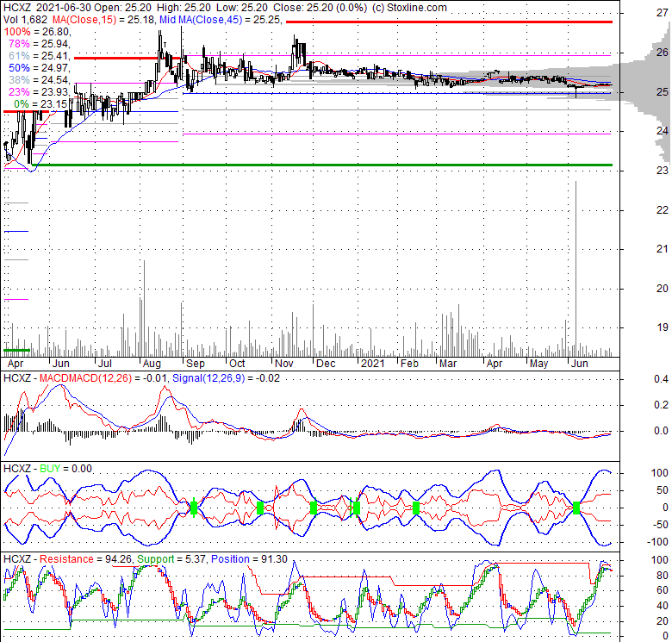
Task: Click the 'Close: 25.20 (0.0%)' value
Action: click(x=320, y=8)
